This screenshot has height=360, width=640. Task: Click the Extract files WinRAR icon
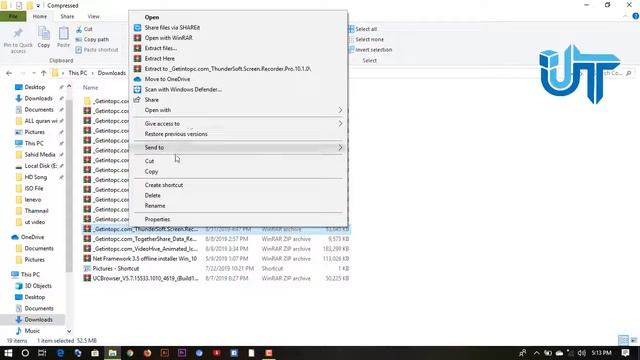pyautogui.click(x=138, y=48)
